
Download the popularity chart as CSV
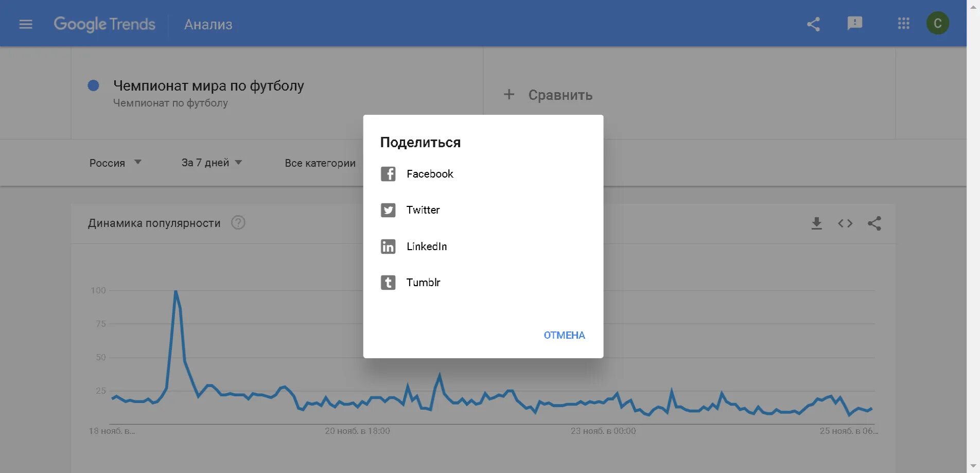pos(816,223)
